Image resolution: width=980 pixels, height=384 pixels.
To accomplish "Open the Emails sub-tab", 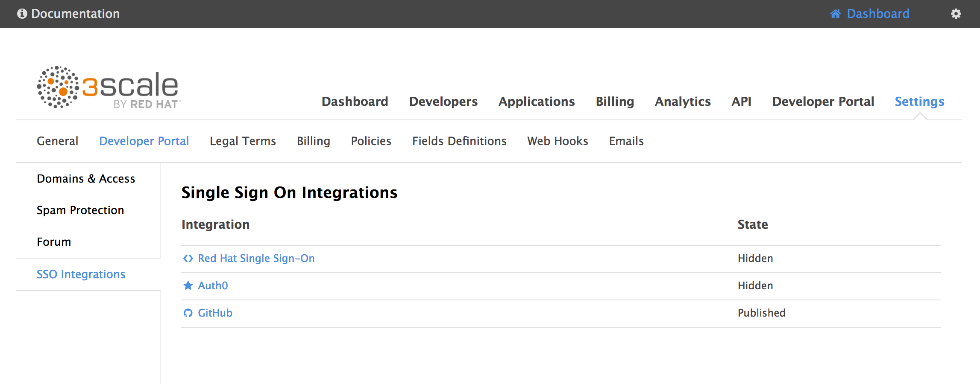I will tap(626, 141).
